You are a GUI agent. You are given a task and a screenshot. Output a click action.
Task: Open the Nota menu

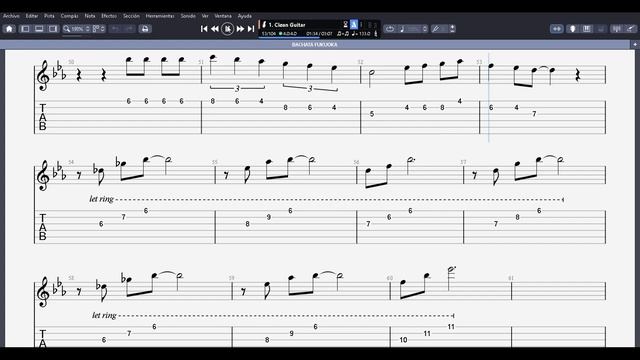pyautogui.click(x=90, y=16)
